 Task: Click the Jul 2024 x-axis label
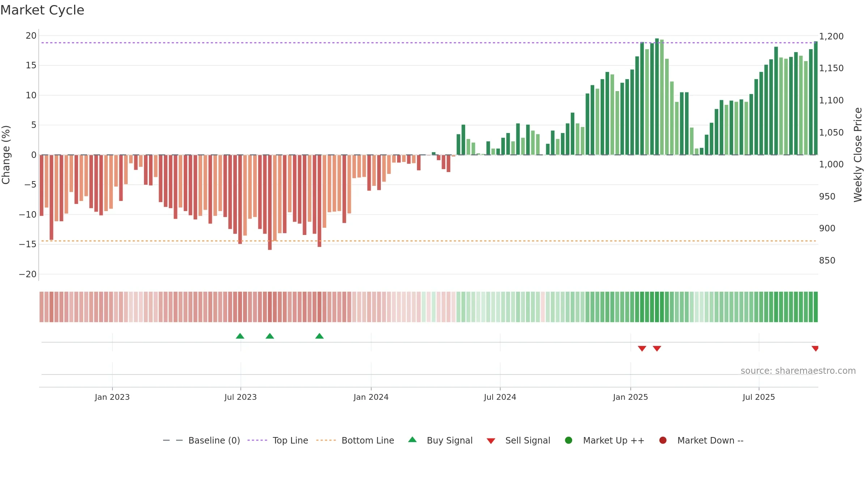[500, 397]
